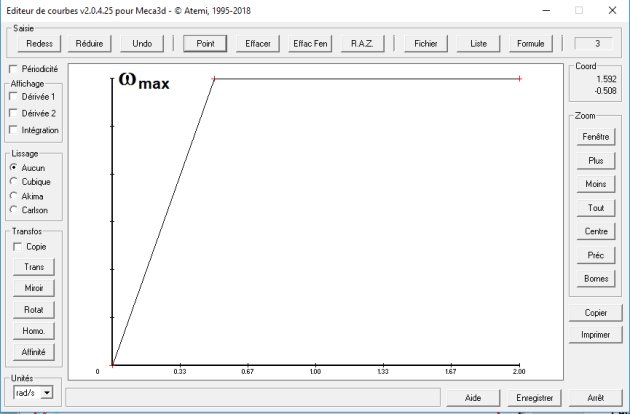Save the curve with Enregistrer
Viewport: 630px width, 414px height.
[535, 398]
